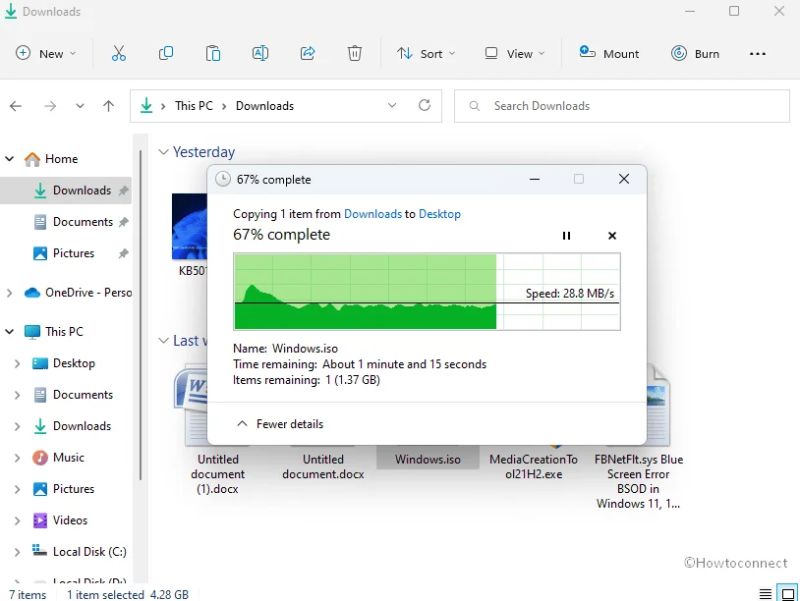Click the Paste icon in the toolbar
The image size is (800, 601).
pos(213,53)
